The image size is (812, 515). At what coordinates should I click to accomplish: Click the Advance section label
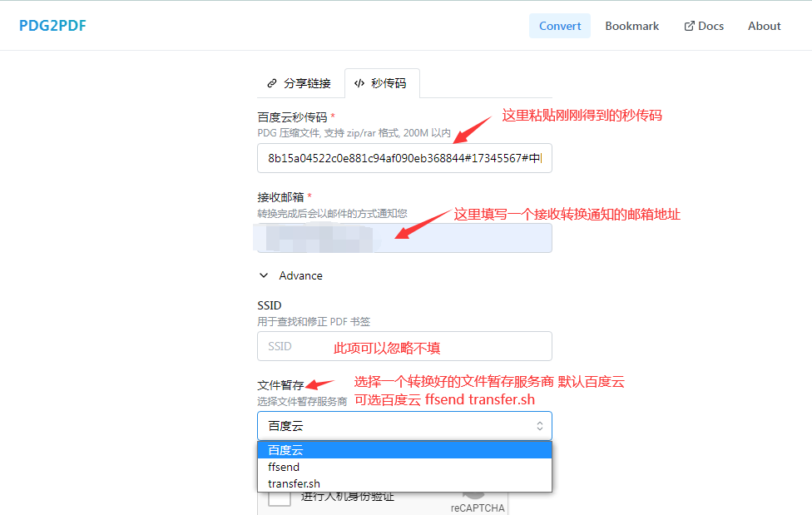coord(300,275)
